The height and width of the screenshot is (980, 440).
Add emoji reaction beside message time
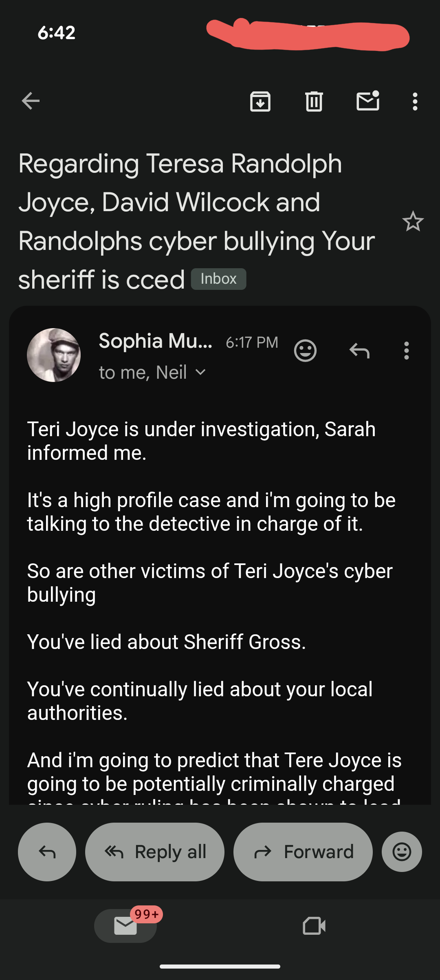305,351
